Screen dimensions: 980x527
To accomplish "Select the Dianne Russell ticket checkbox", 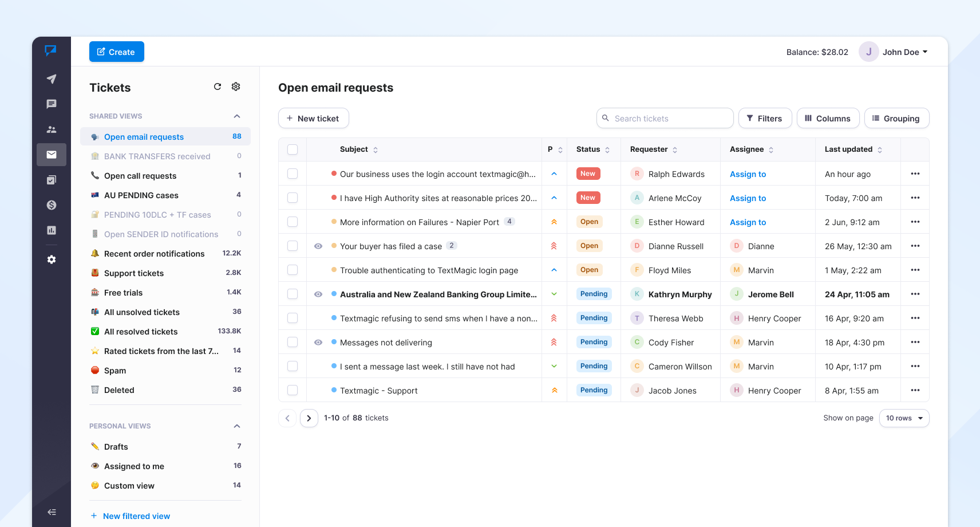I will (293, 246).
